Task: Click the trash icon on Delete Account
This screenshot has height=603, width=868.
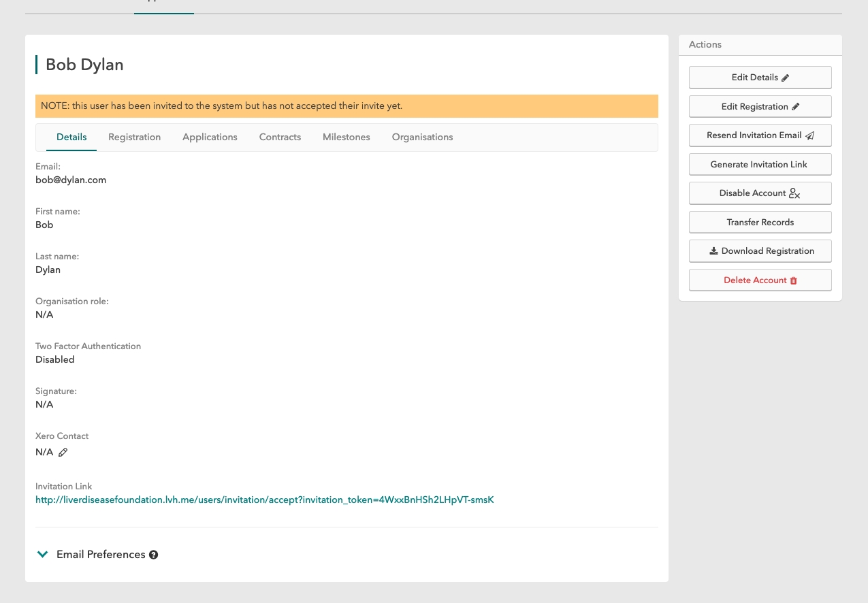Action: (x=793, y=280)
